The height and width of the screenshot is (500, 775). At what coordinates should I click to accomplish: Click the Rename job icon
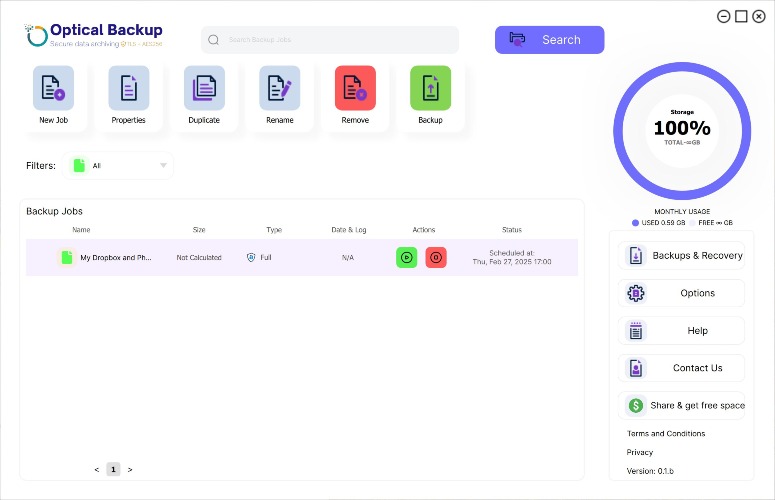[280, 88]
